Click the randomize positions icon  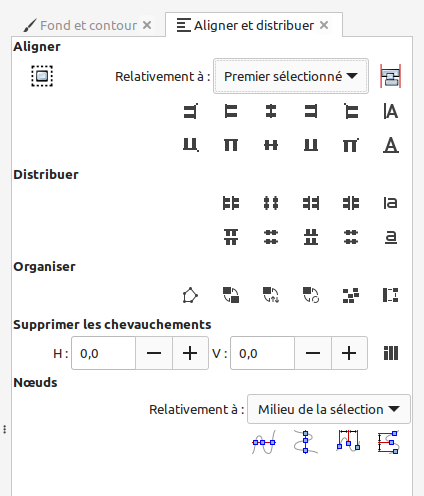(351, 295)
